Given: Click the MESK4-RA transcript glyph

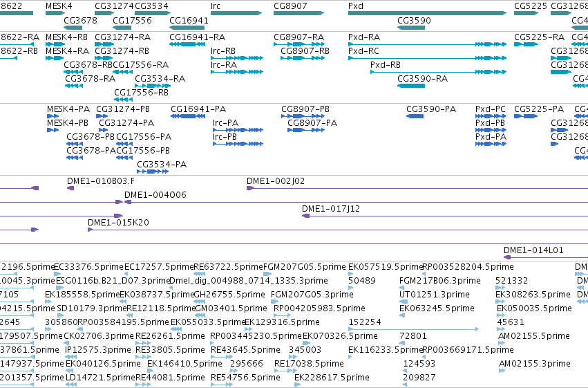Looking at the screenshot, I should 55,58.
